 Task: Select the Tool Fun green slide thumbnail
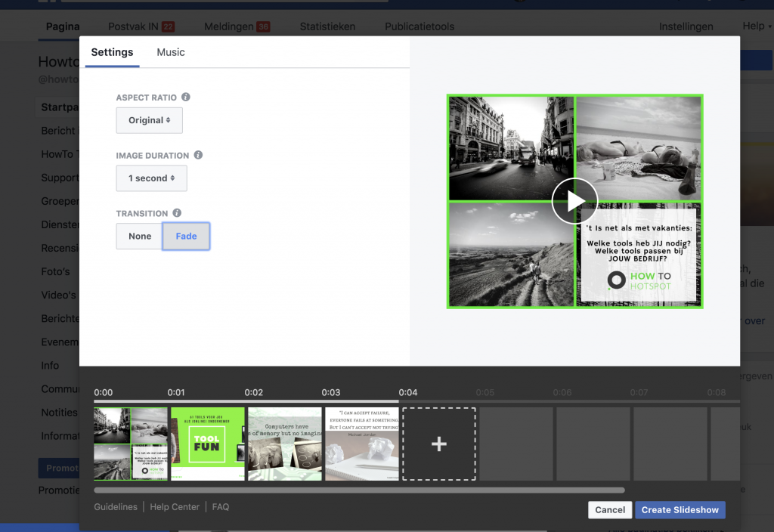pos(207,444)
